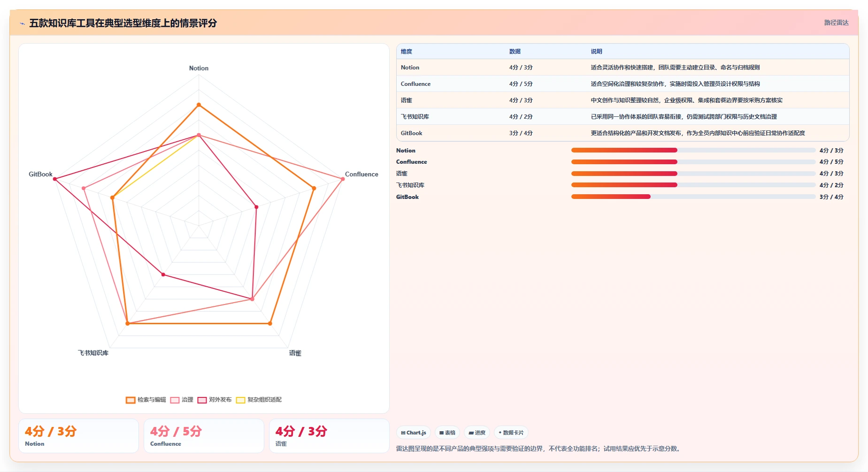The image size is (868, 472).
Task: Toggle the 检索与编辑 legend series
Action: [x=146, y=400]
